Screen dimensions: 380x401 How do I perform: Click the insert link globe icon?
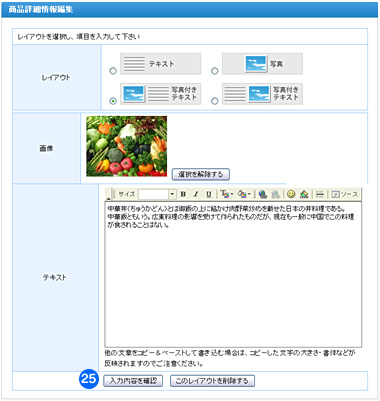tap(263, 194)
